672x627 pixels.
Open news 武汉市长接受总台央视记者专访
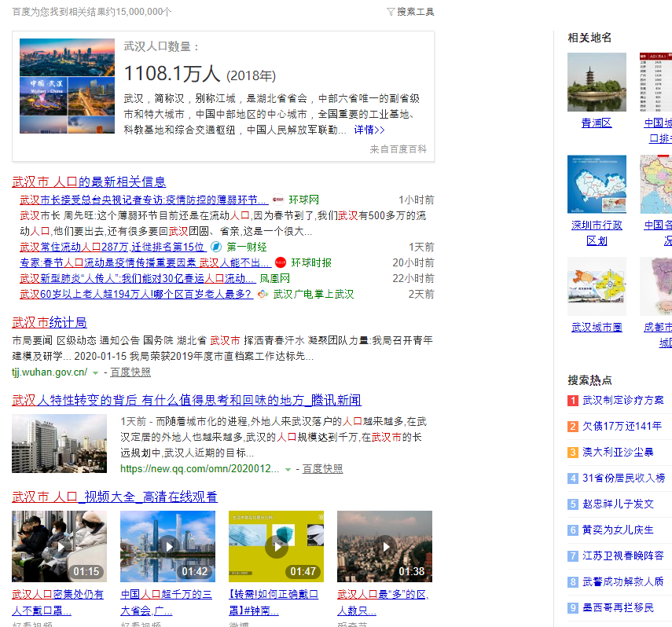(144, 200)
